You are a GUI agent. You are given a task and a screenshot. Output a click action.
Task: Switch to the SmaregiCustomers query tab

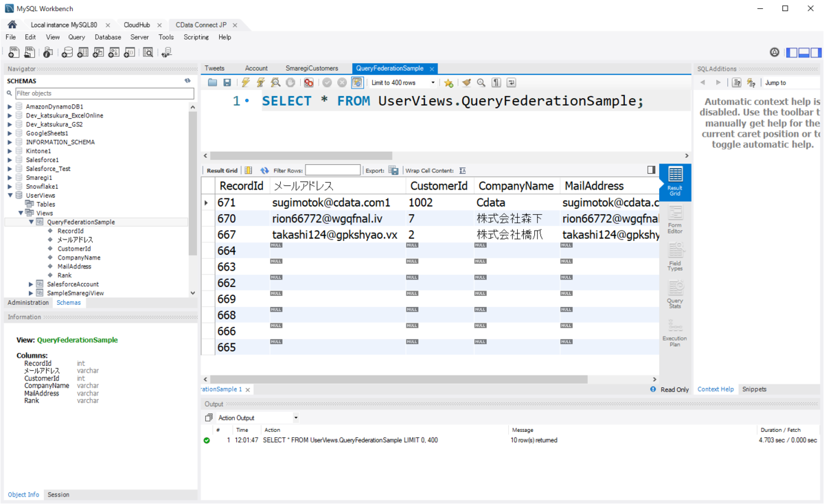coord(312,68)
